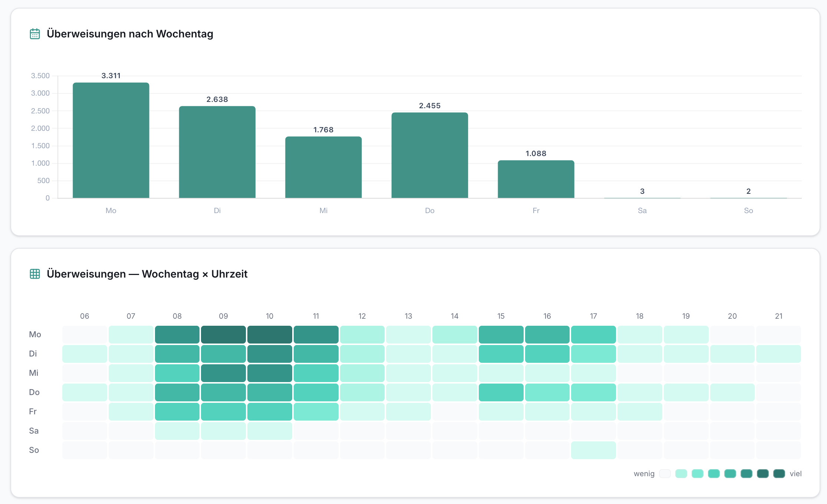
Task: Click the value 2 above So
Action: (x=748, y=191)
